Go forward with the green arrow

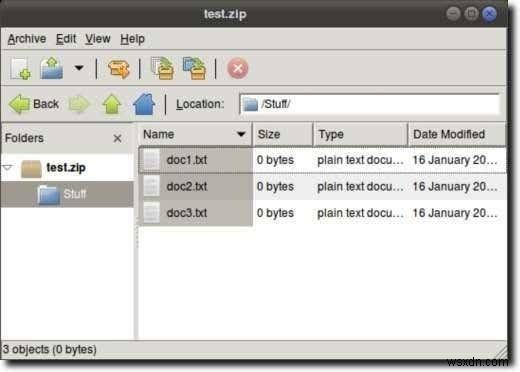(x=79, y=104)
